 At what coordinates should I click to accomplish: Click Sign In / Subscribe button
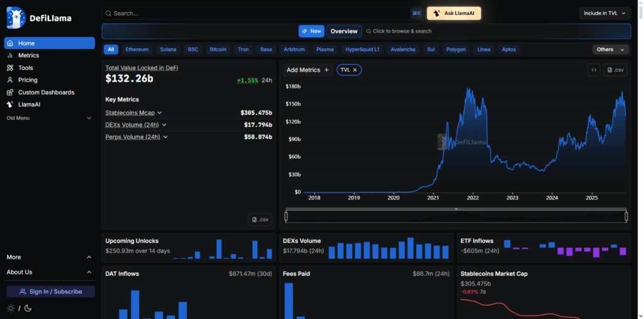(50, 291)
